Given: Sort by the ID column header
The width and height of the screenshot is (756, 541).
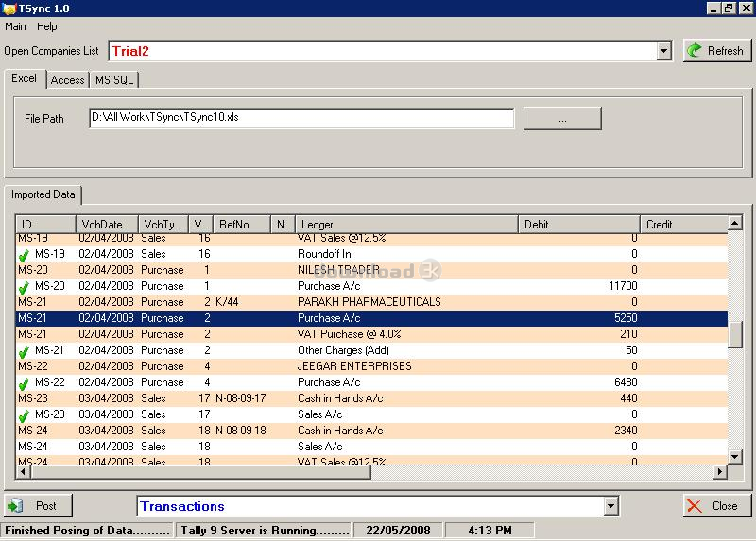Looking at the screenshot, I should 45,225.
